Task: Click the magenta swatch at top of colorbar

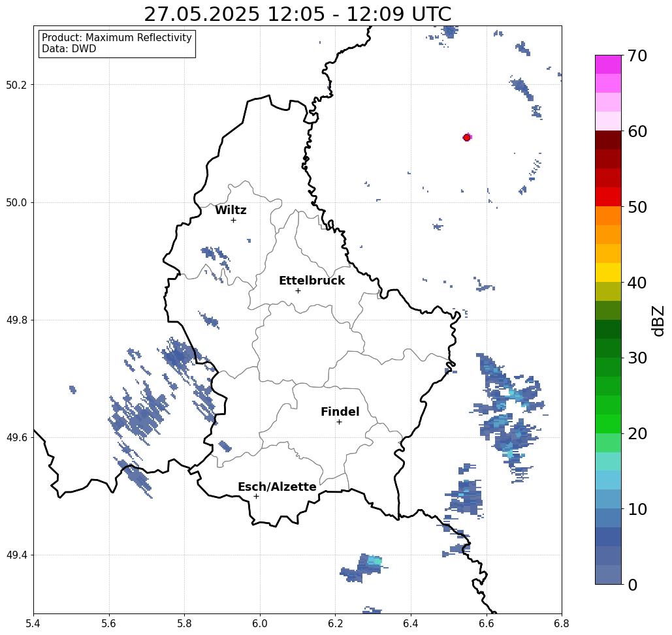Action: [608, 65]
